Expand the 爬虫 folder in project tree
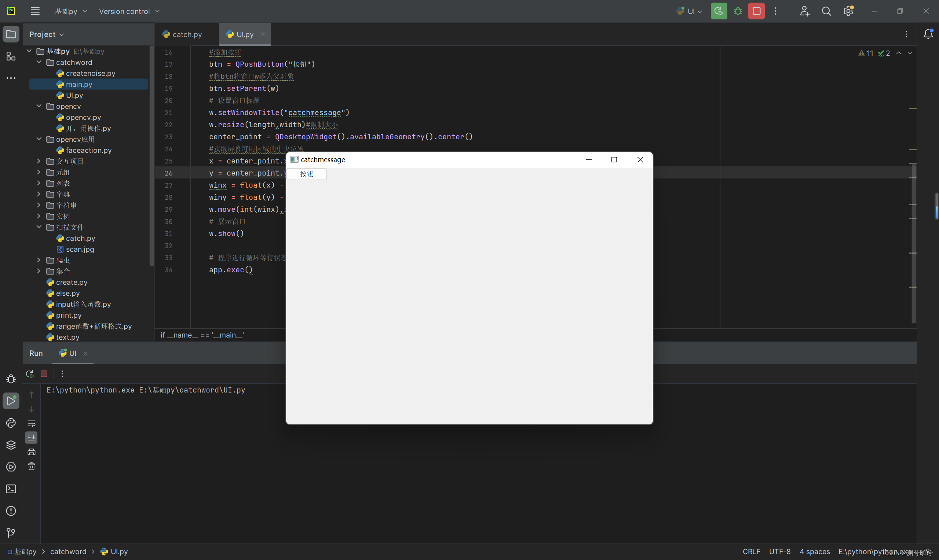The image size is (939, 560). click(39, 260)
